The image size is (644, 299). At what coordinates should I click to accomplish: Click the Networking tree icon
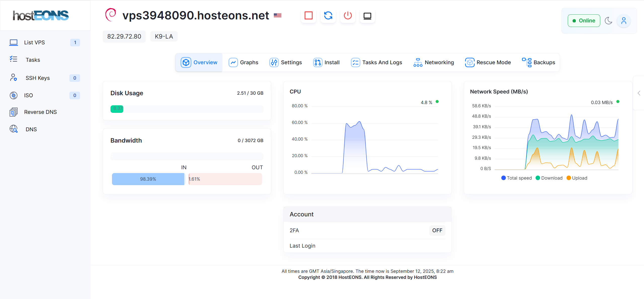(418, 62)
